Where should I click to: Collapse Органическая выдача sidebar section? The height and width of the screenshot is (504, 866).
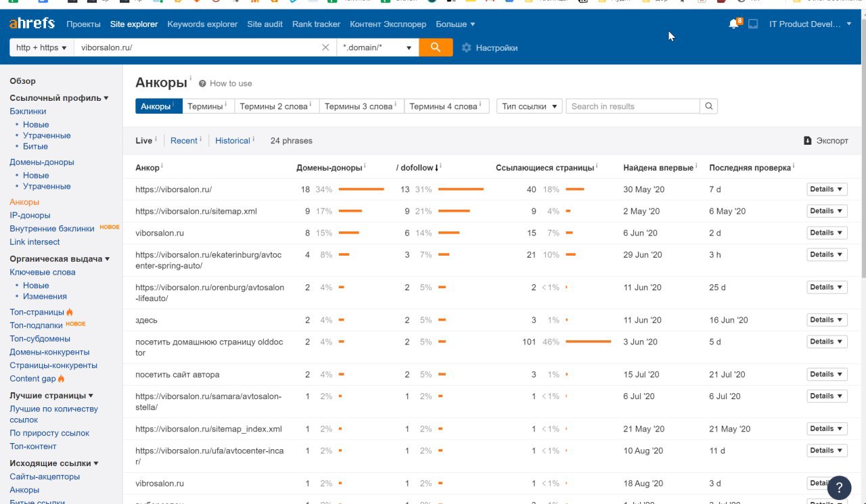[60, 259]
